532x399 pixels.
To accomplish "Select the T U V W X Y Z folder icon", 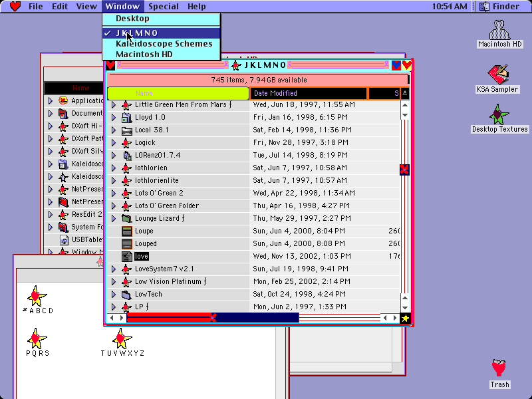I will [x=122, y=338].
